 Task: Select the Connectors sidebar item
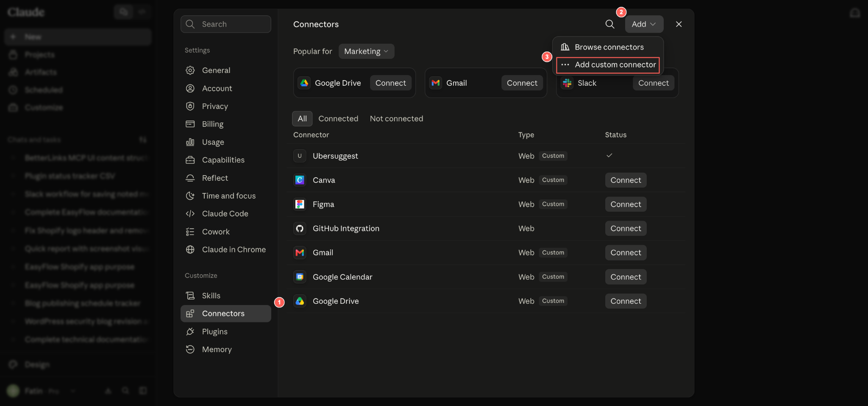pos(225,314)
